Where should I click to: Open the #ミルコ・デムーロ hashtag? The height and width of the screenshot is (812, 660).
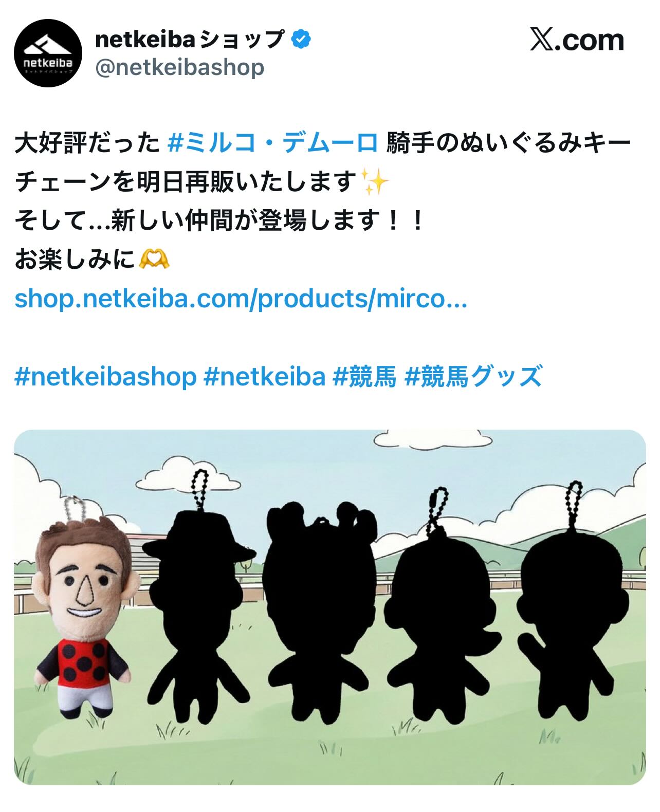pos(273,143)
